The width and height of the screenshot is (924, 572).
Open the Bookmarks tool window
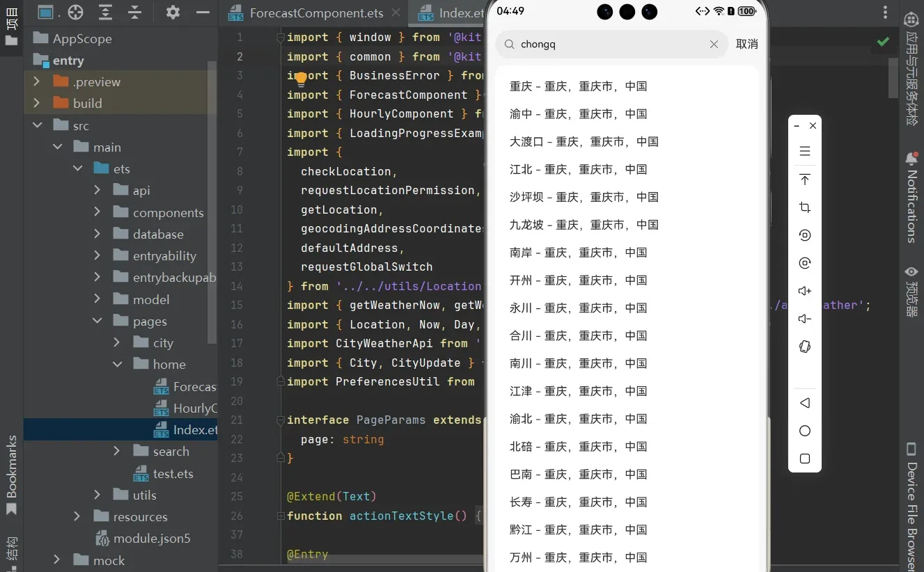click(11, 475)
